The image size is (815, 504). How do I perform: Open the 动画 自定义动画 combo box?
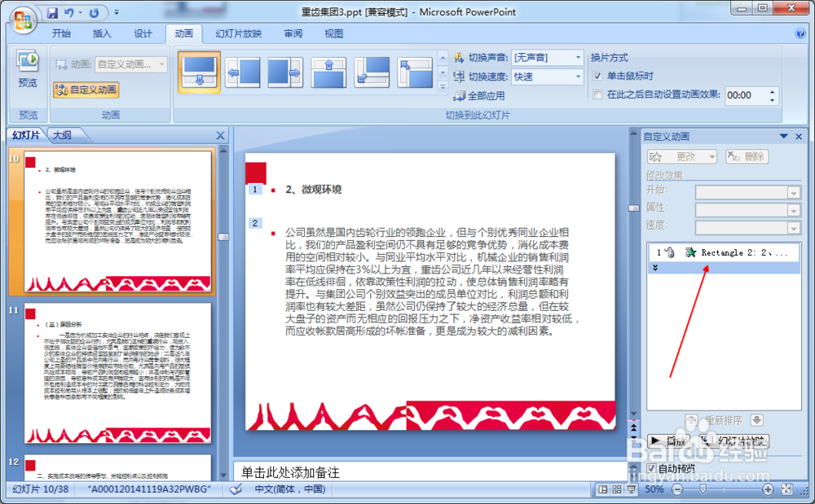[x=131, y=64]
